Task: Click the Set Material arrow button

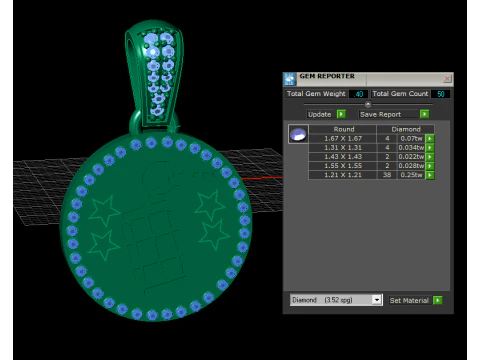Action: 438,300
